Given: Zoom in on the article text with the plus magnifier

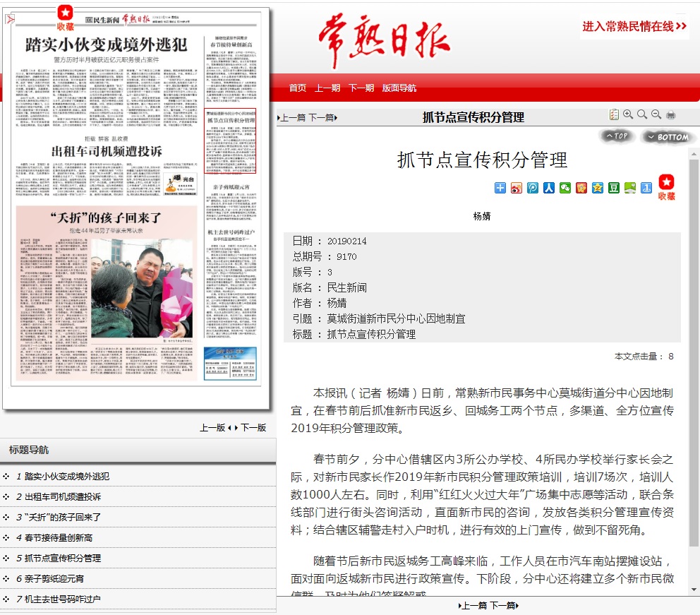Looking at the screenshot, I should [x=628, y=115].
